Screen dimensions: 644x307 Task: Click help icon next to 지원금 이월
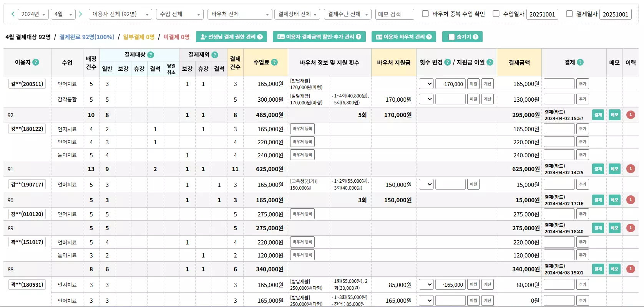(490, 62)
